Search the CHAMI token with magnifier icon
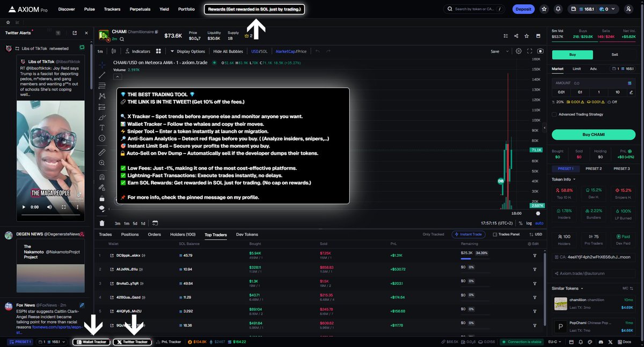 (122, 39)
